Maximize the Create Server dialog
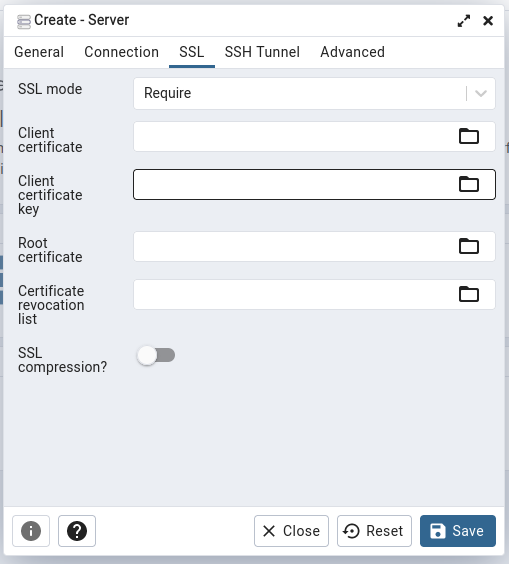The width and height of the screenshot is (509, 564). [x=464, y=21]
